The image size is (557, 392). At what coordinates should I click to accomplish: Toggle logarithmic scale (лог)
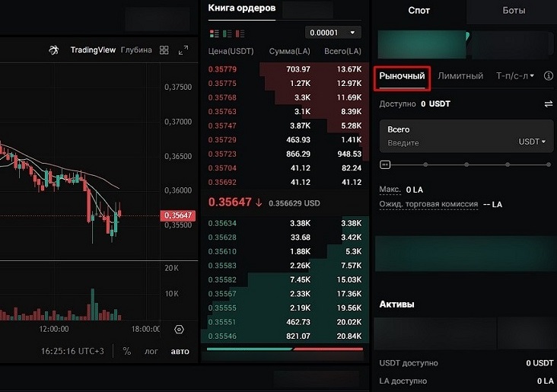pyautogui.click(x=151, y=351)
